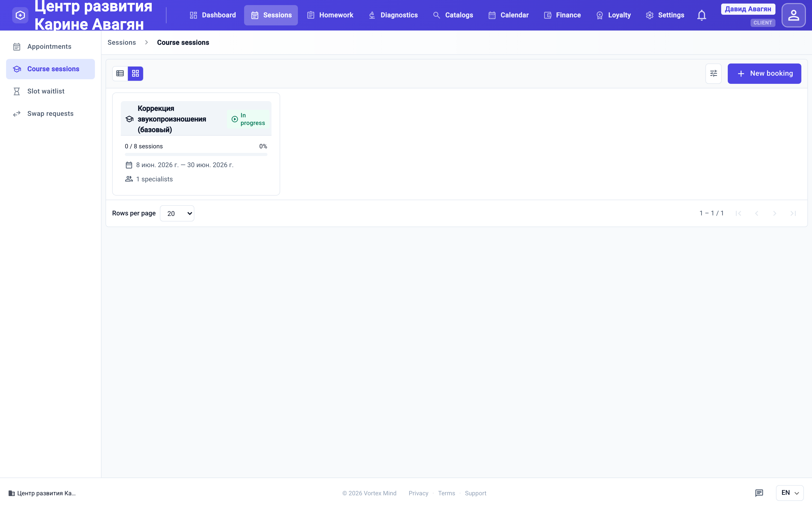Go to previous page
The width and height of the screenshot is (812, 508).
[756, 213]
